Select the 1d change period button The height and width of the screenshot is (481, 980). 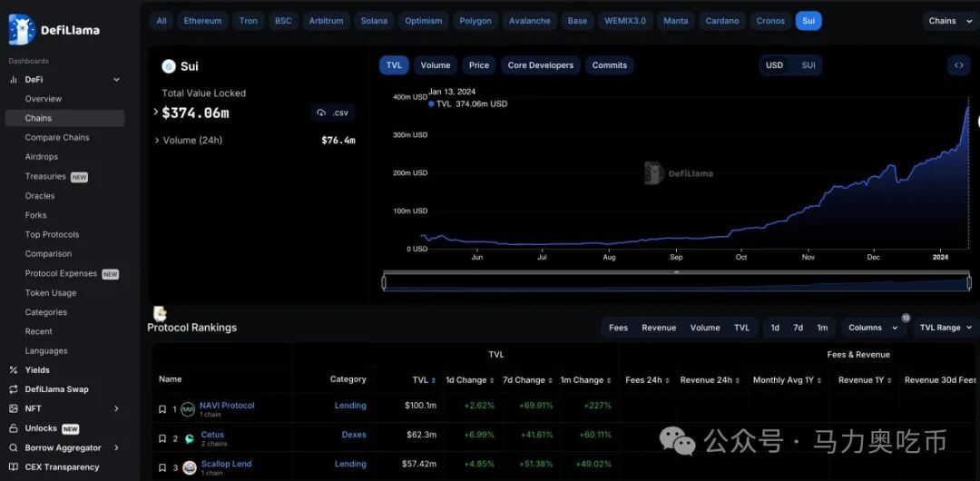click(775, 328)
